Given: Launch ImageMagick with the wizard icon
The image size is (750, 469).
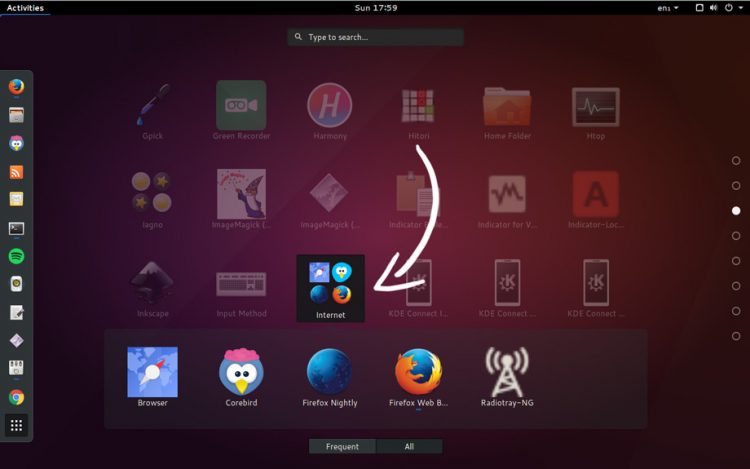Looking at the screenshot, I should (x=241, y=200).
